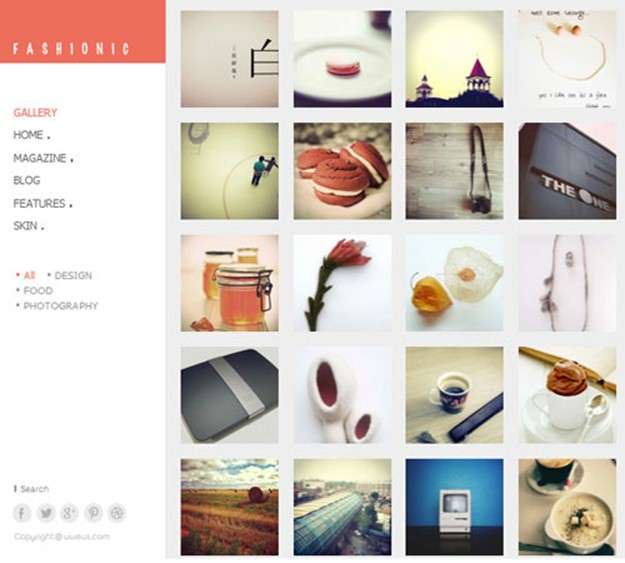Open the honey jars thumbnail
Image resolution: width=625 pixels, height=563 pixels.
point(230,283)
